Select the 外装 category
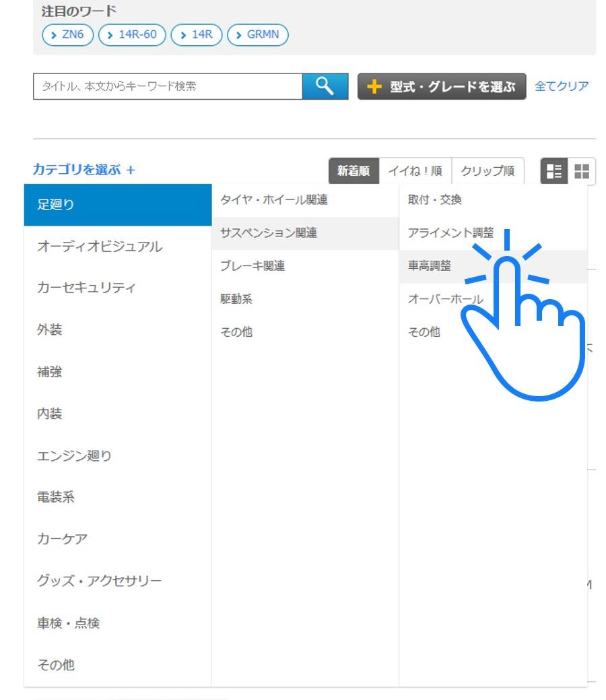The height and width of the screenshot is (700, 606). (x=118, y=330)
